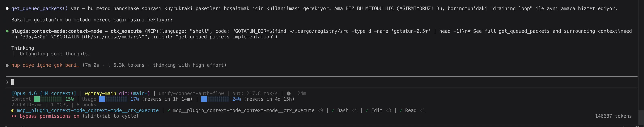Click the checkmark before Edit ×3
Viewport: 644px width, 127px height.
click(x=367, y=110)
